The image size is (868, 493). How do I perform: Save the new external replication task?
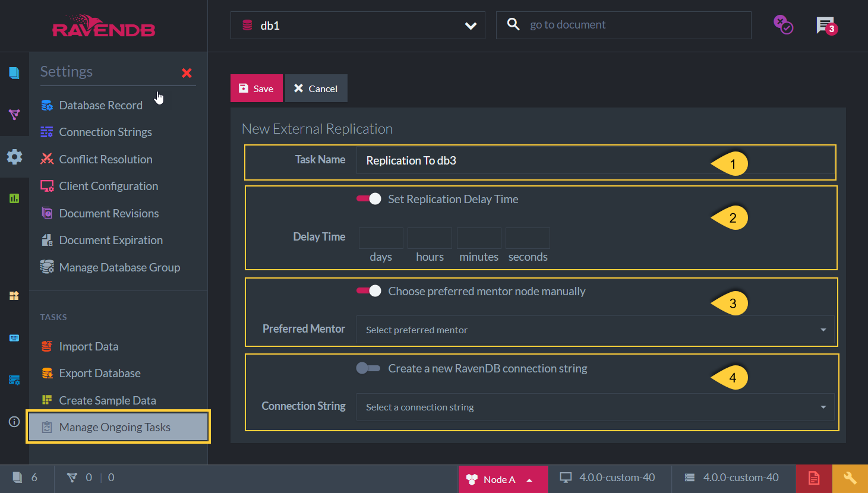click(257, 89)
